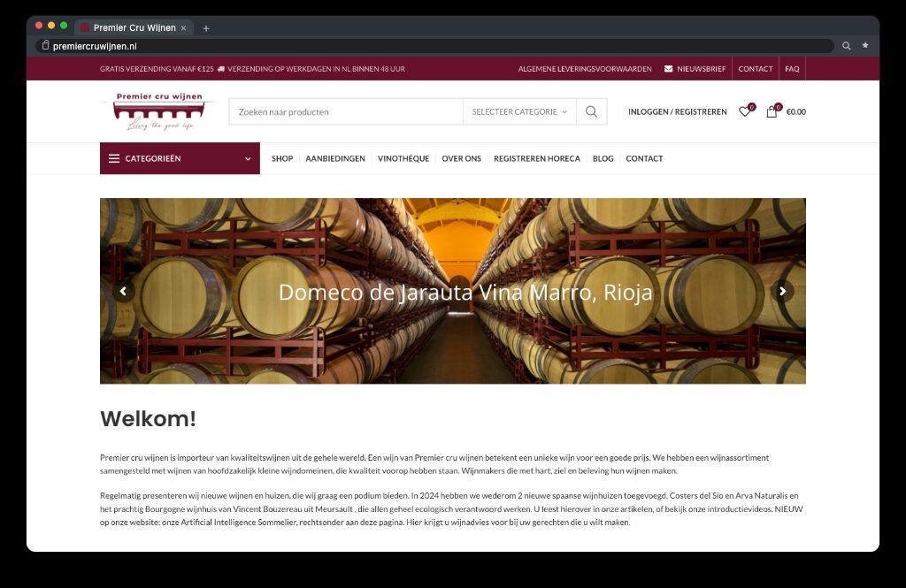906x588 pixels.
Task: Open the Vinothèque menu item
Action: pos(403,158)
